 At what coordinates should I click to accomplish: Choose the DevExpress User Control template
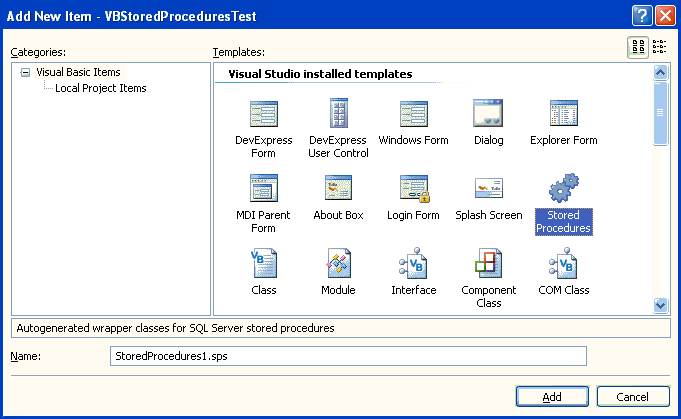(x=338, y=129)
